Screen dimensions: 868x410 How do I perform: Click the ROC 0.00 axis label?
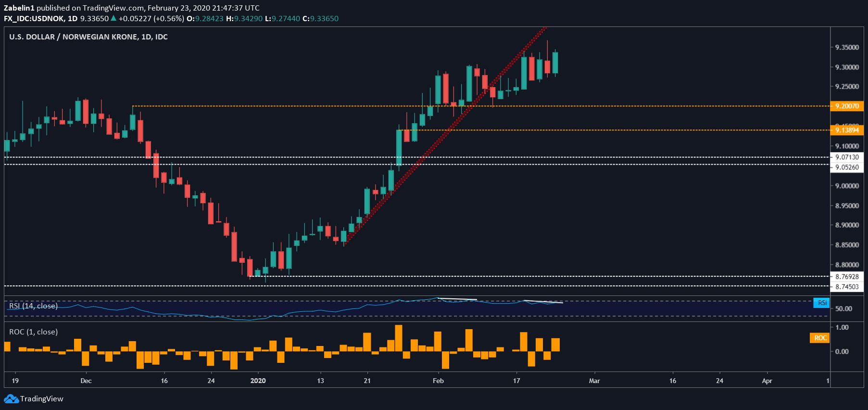842,351
